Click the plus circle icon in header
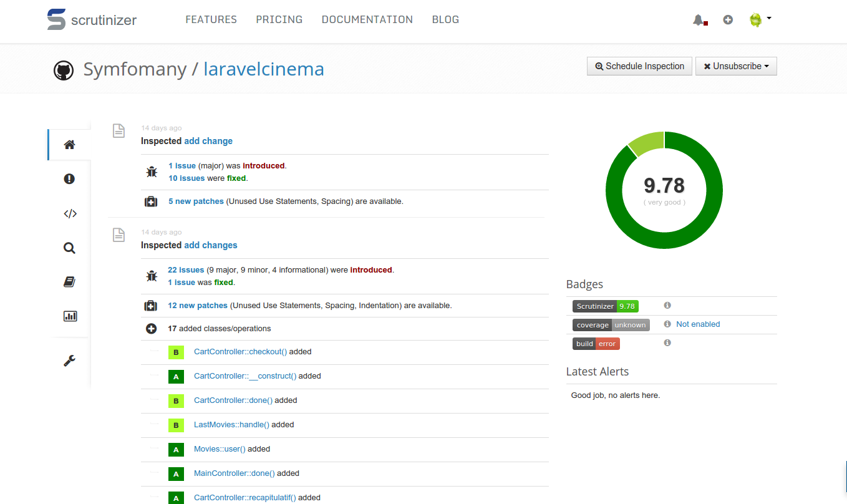847x504 pixels. 728,20
